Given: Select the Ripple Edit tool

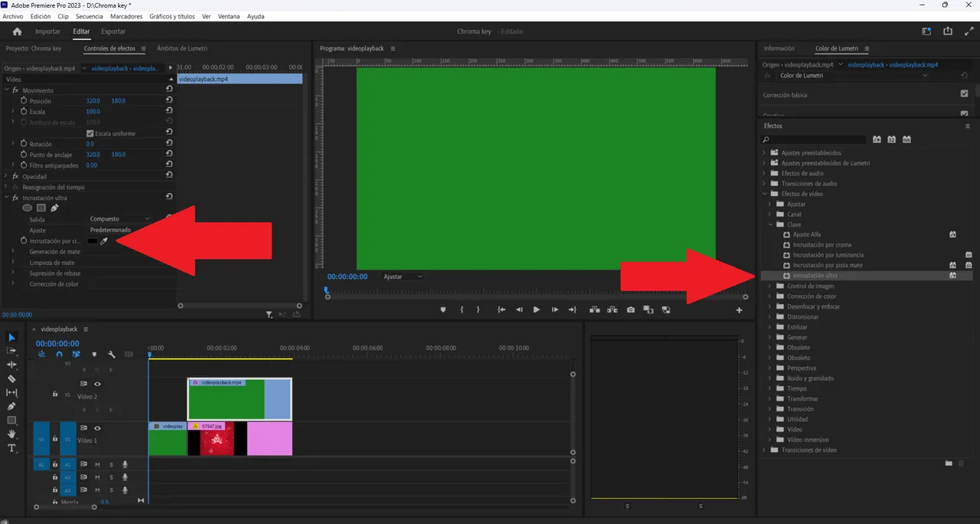Looking at the screenshot, I should click(11, 365).
